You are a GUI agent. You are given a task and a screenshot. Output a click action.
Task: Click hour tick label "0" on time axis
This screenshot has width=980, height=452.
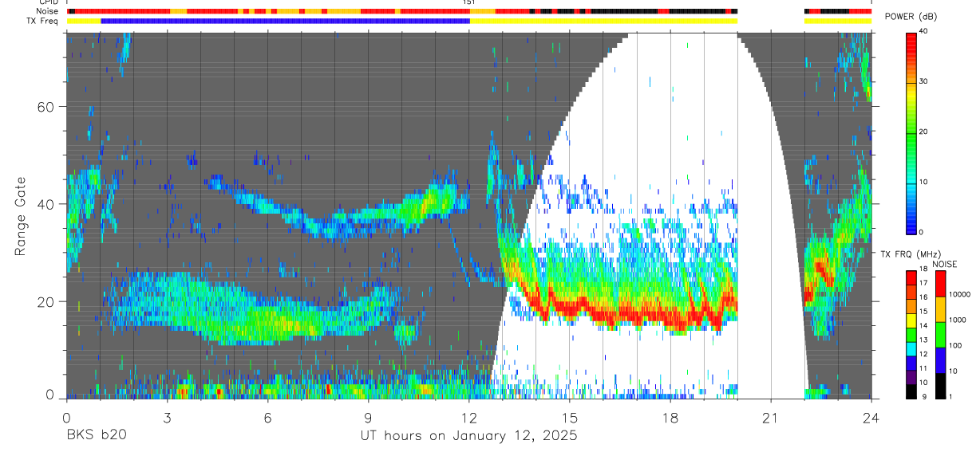tap(65, 418)
